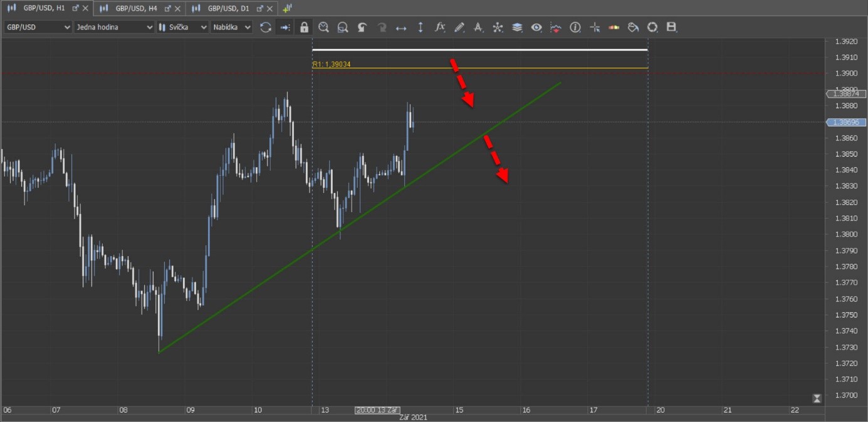This screenshot has width=868, height=422.
Task: Toggle the crosshair cursor icon
Action: pos(595,27)
